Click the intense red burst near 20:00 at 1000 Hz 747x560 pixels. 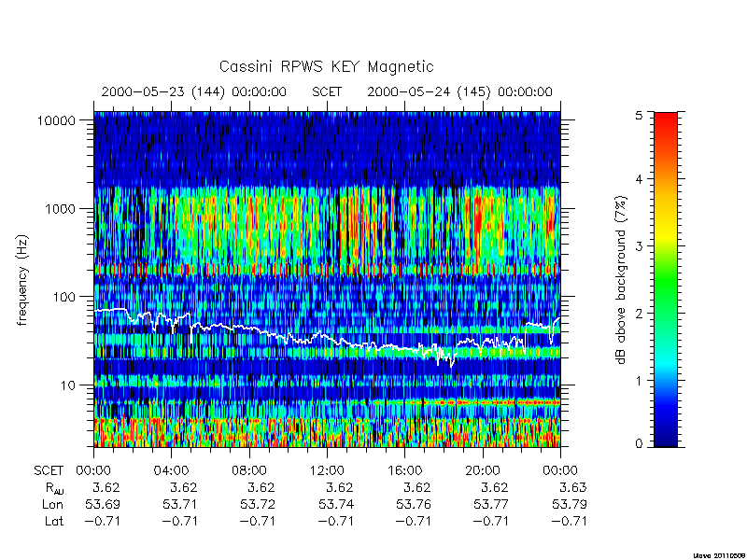pos(478,224)
